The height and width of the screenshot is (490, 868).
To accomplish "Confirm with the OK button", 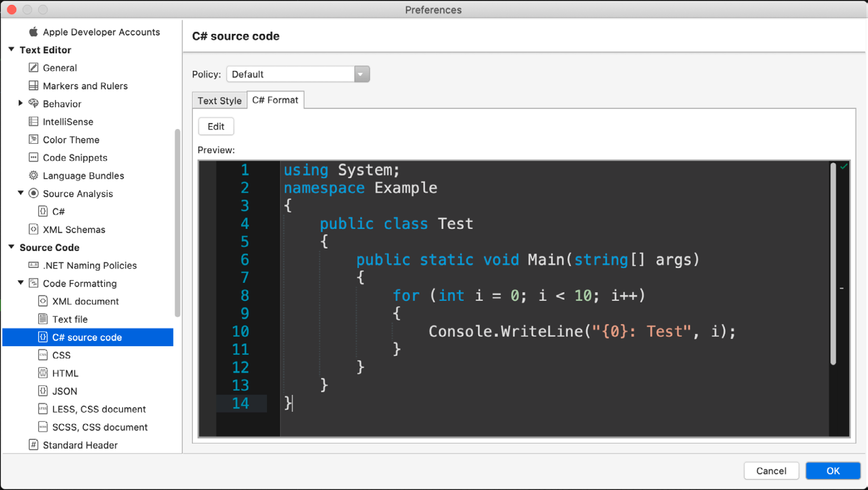I will (833, 471).
